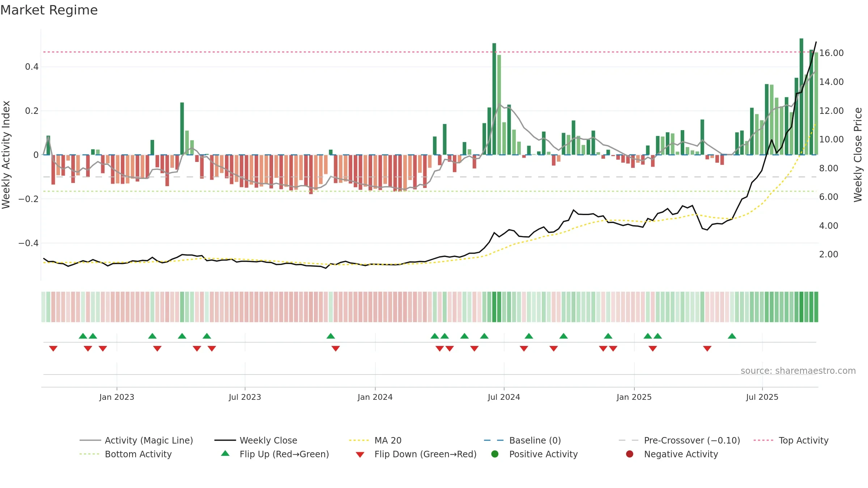
Task: Click the Jan 2023 axis label
Action: coord(117,397)
